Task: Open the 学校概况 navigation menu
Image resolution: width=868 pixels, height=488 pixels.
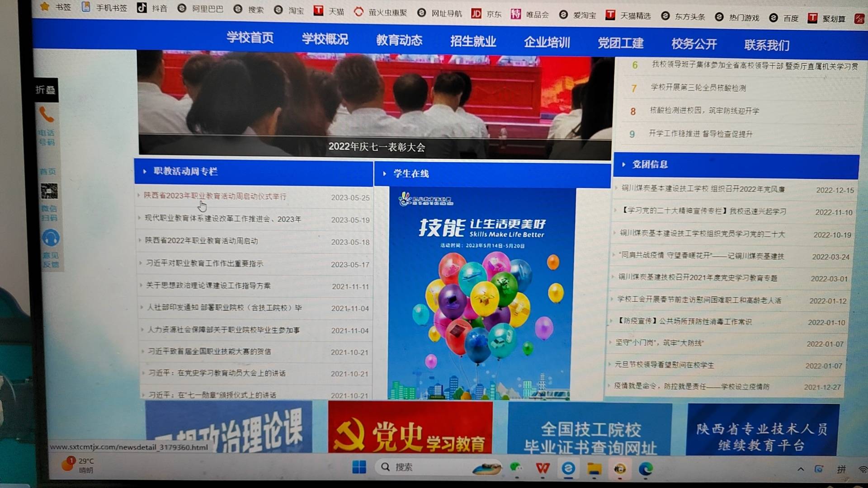Action: [x=325, y=39]
